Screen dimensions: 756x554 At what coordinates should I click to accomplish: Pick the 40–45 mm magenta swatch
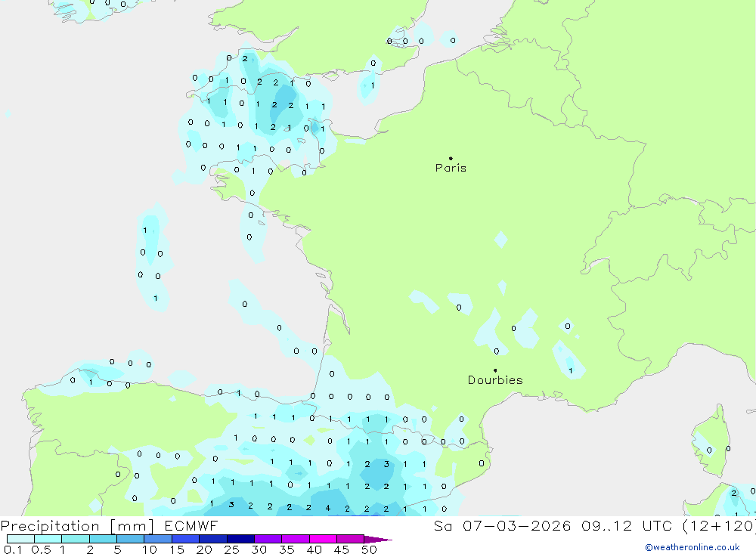(323, 539)
